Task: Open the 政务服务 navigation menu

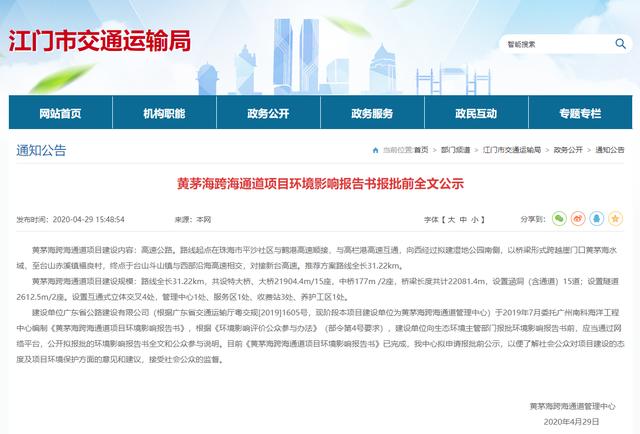Action: tap(373, 112)
